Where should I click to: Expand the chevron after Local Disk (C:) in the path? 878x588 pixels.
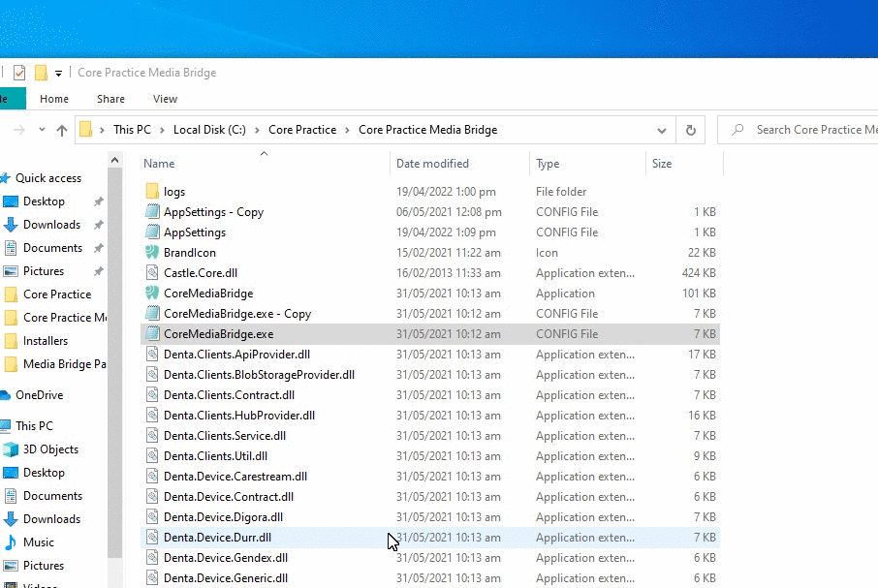257,130
